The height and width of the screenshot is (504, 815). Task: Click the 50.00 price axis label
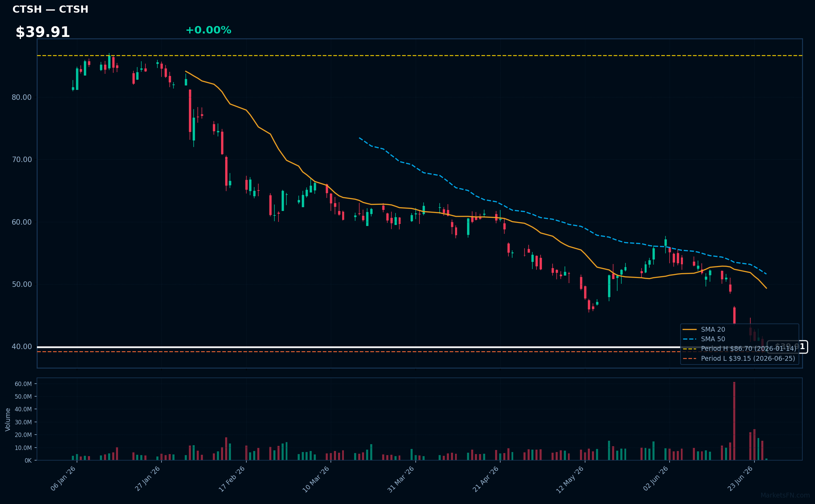click(x=22, y=284)
